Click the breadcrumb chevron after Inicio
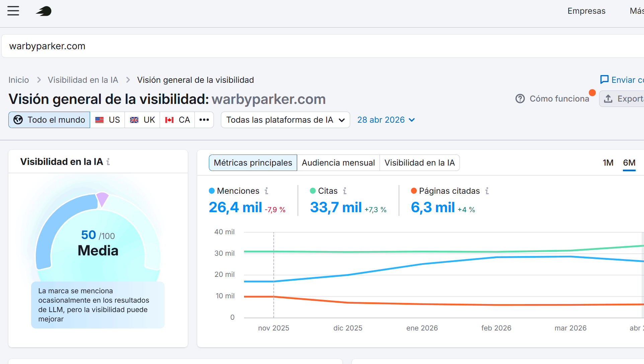Viewport: 644px width, 364px height. (x=39, y=80)
